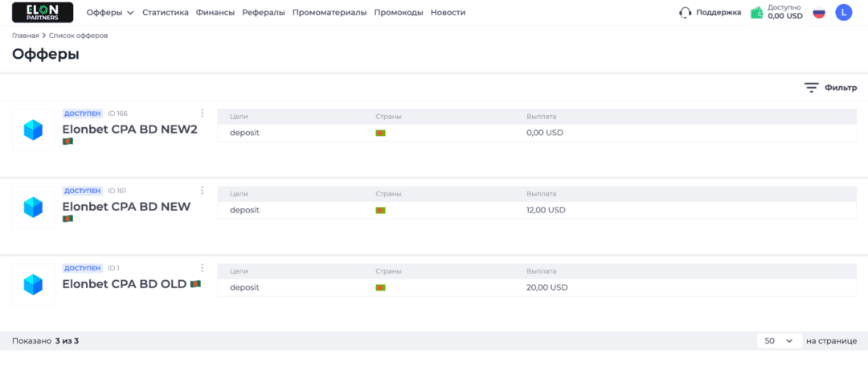The width and height of the screenshot is (868, 383).
Task: Click the Поддержка support link
Action: point(719,12)
